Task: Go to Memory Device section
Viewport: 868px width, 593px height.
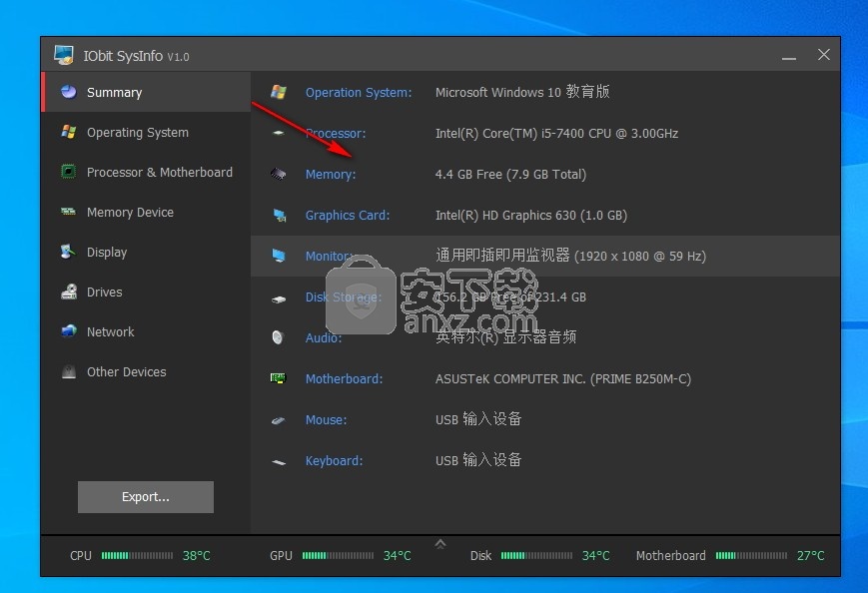Action: click(x=147, y=212)
